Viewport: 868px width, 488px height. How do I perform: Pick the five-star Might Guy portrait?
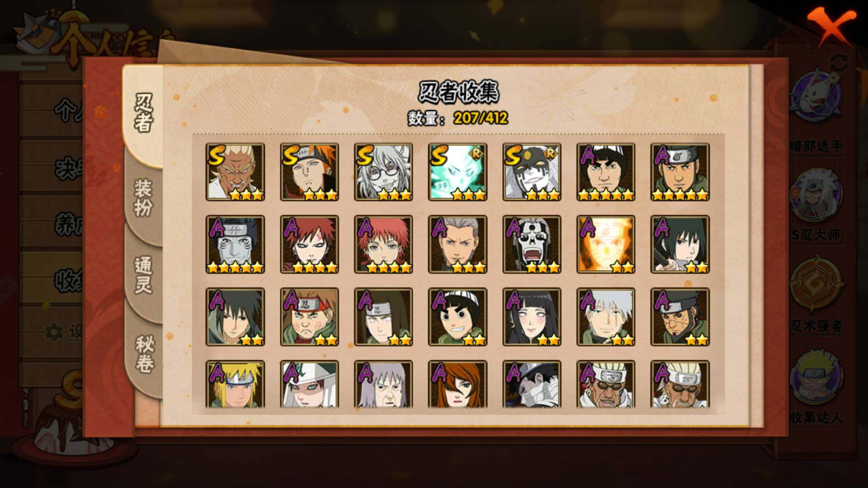[606, 172]
